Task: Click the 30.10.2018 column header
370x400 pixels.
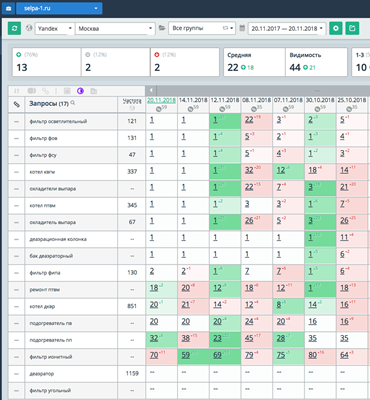Action: click(x=320, y=100)
